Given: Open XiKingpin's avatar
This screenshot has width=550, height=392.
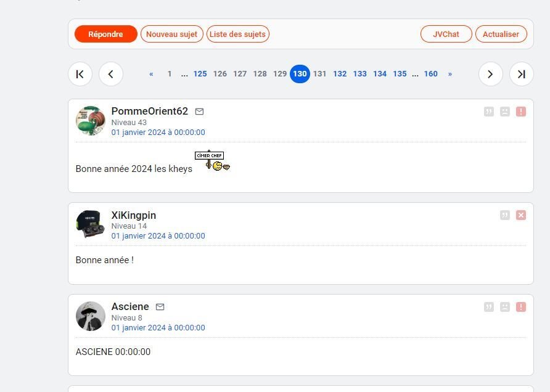Looking at the screenshot, I should coord(91,224).
